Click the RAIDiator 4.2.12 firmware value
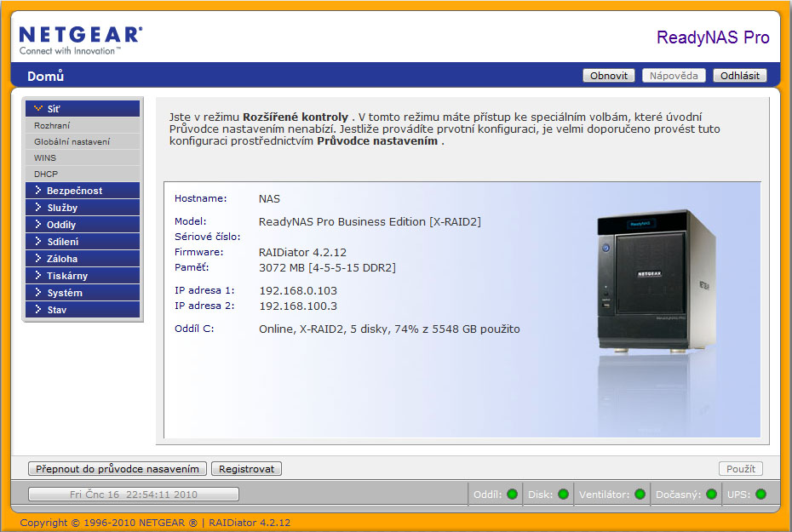Screen dimensions: 792x532 click(x=302, y=252)
